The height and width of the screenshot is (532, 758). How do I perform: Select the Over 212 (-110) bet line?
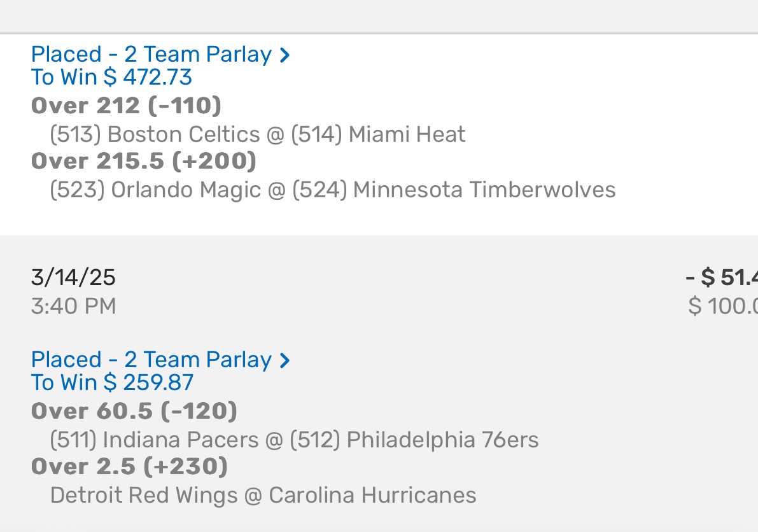click(x=126, y=105)
